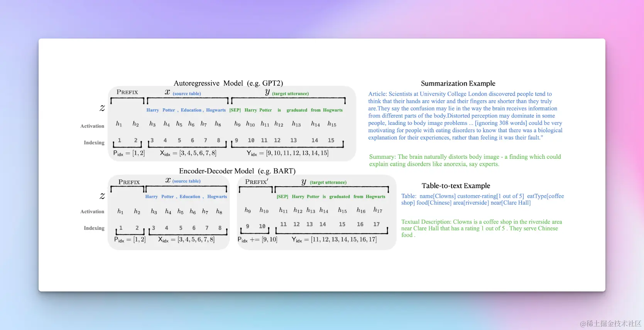Click the "Activation" row label beside the BART panel
Image resolution: width=644 pixels, height=330 pixels.
pos(92,212)
